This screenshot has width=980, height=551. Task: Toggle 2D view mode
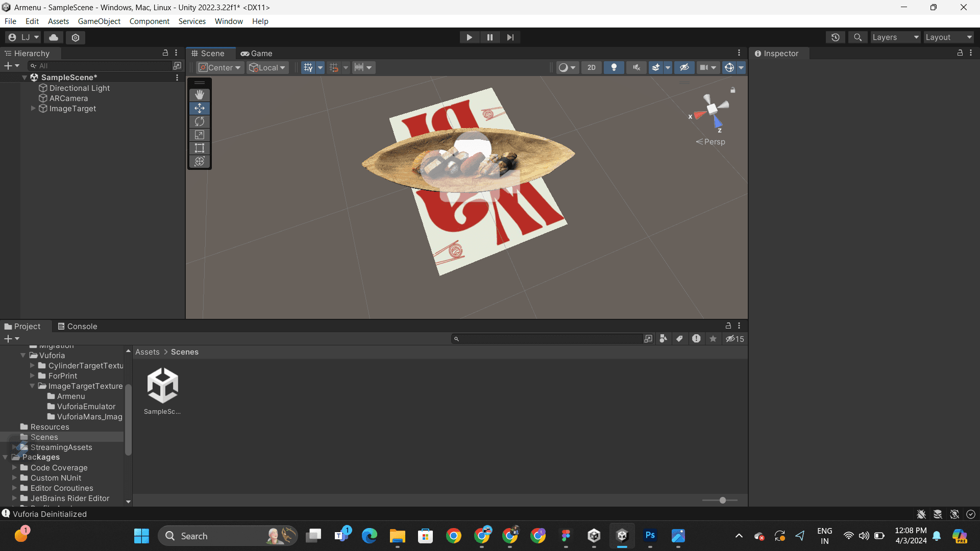click(591, 67)
